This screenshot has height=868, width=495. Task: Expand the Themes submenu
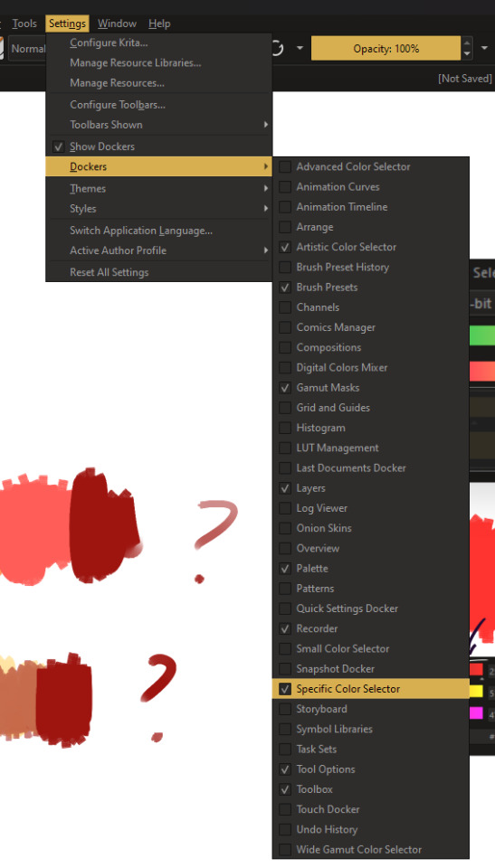pyautogui.click(x=158, y=189)
